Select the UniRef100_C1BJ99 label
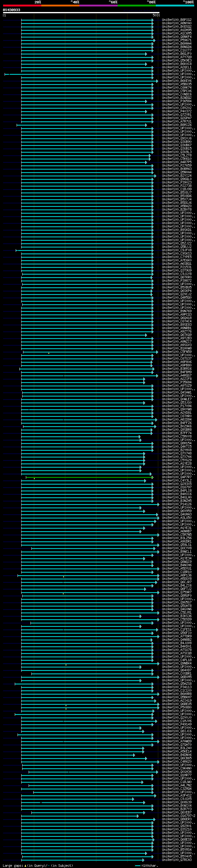Screen dimensions: 197x868 click(x=176, y=189)
